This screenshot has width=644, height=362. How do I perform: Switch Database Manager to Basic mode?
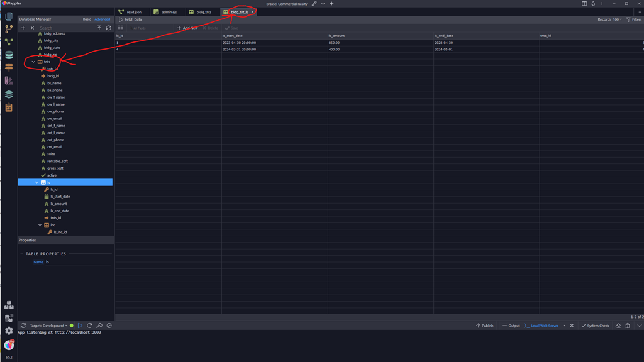(x=87, y=19)
